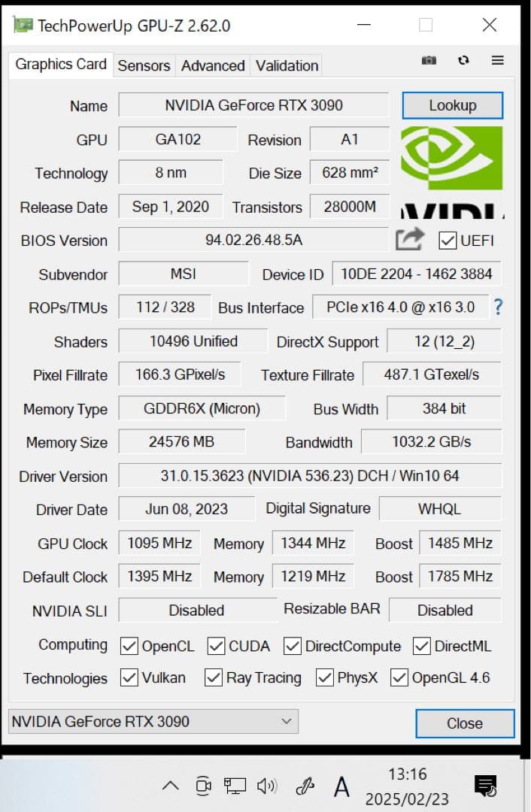Take a screenshot with the camera icon
The image size is (531, 812).
pos(429,61)
